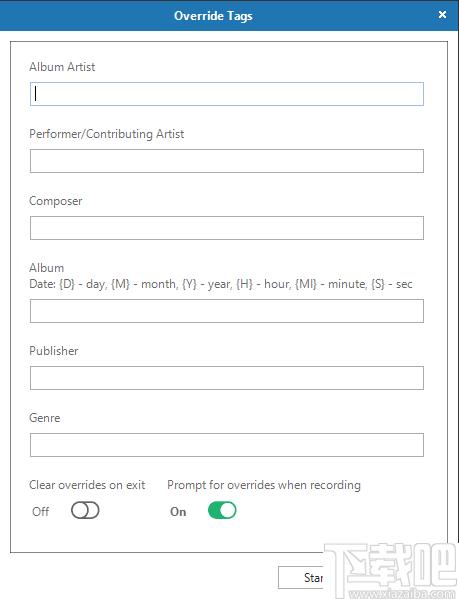
Task: Click the Clear overrides on exit caption
Action: 87,485
